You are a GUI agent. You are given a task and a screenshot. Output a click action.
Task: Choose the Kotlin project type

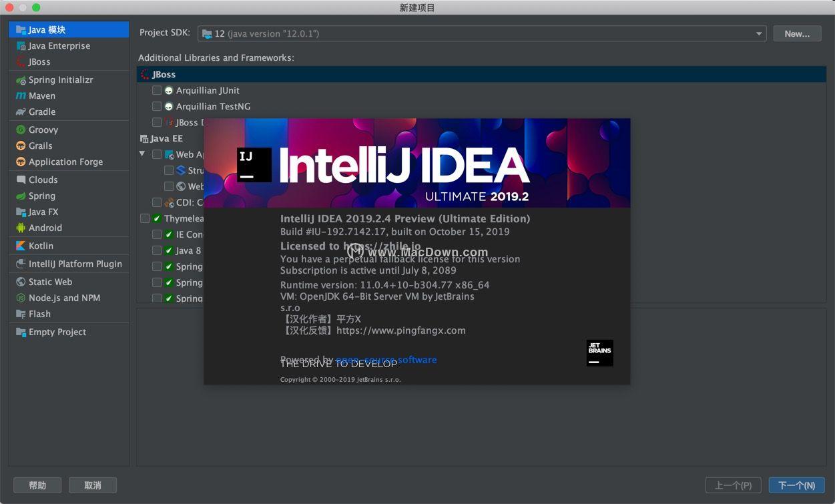click(69, 246)
